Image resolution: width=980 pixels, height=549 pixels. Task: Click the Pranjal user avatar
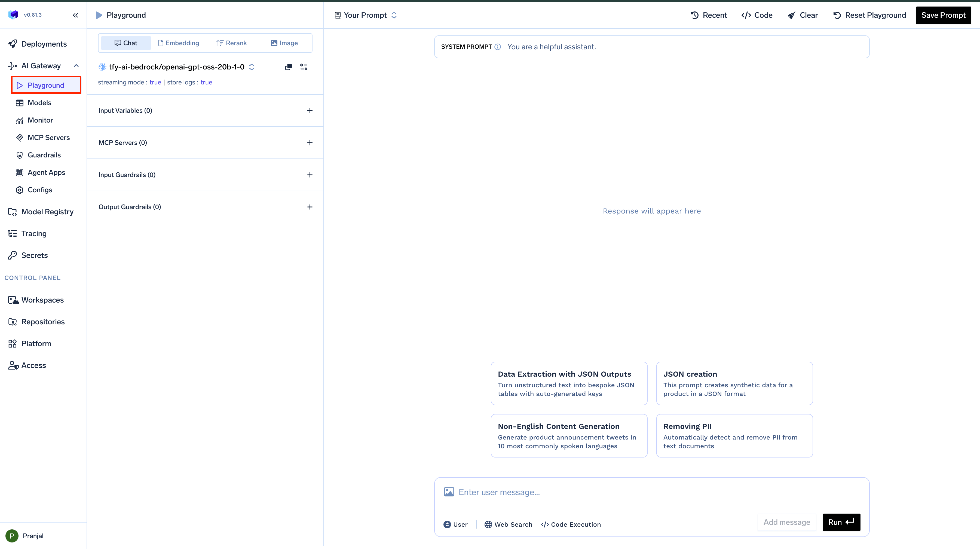(x=12, y=536)
